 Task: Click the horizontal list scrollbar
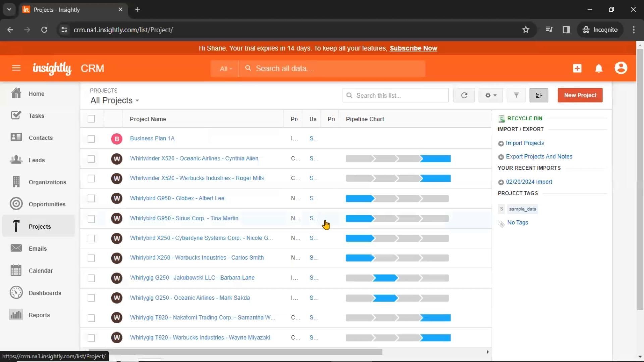coord(235,352)
